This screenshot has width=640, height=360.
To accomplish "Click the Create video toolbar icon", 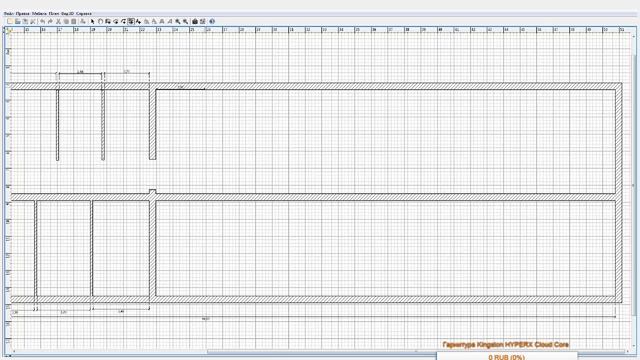I will click(202, 21).
